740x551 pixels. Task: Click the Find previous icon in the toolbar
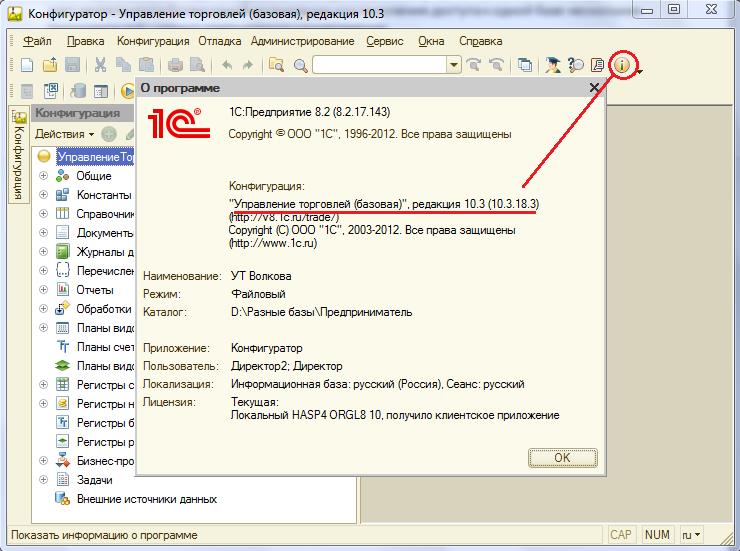point(496,65)
